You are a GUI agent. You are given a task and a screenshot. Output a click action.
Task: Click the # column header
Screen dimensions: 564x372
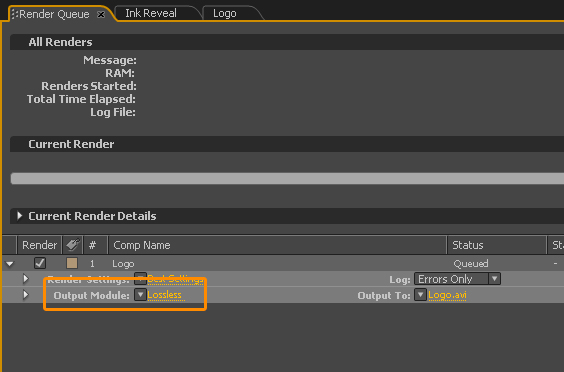click(95, 245)
